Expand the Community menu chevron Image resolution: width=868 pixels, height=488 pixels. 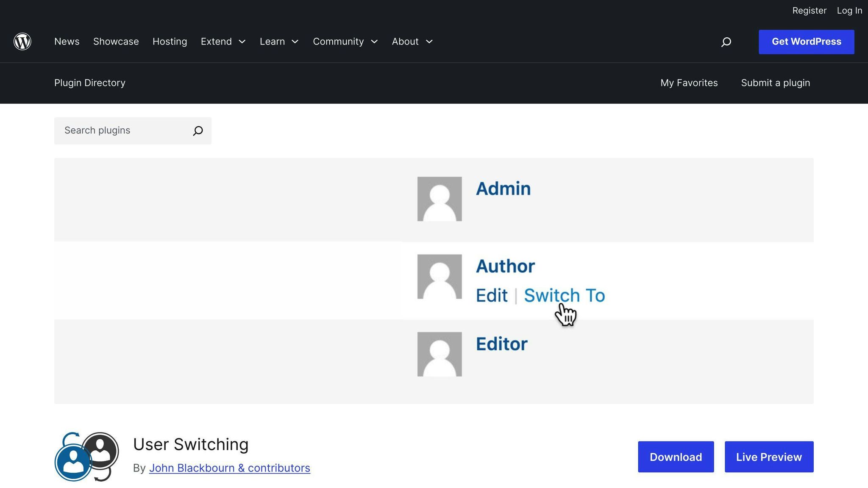(374, 42)
